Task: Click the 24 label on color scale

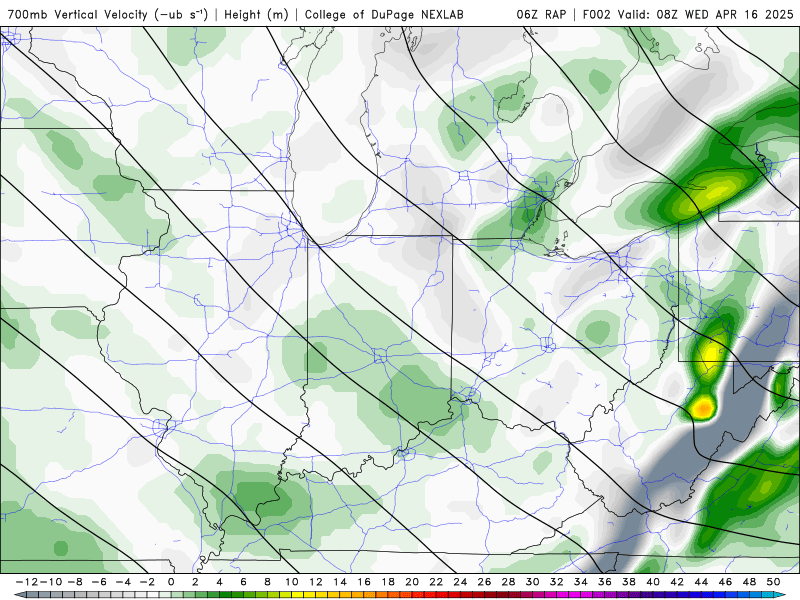Action: [x=460, y=582]
